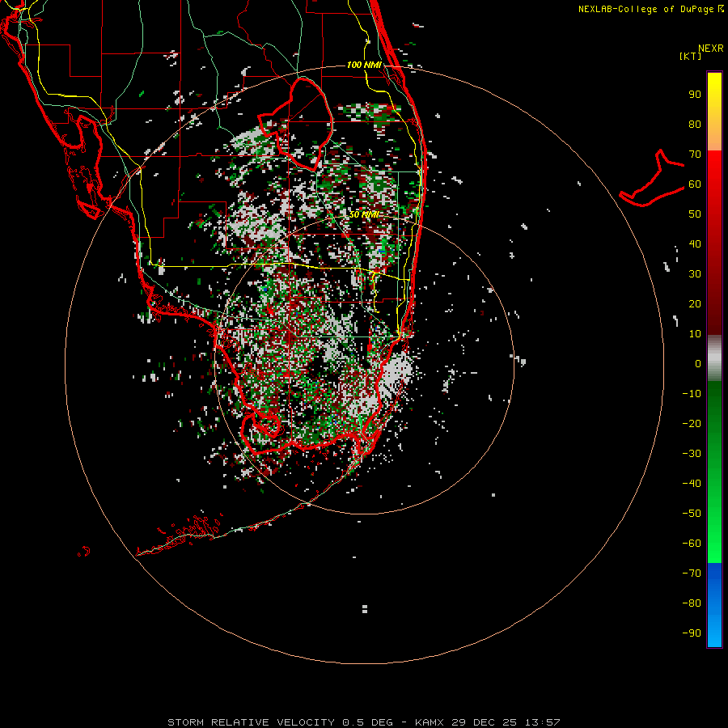This screenshot has width=728, height=728.
Task: Click the Bahamas island outline east of Florida
Action: tap(652, 179)
